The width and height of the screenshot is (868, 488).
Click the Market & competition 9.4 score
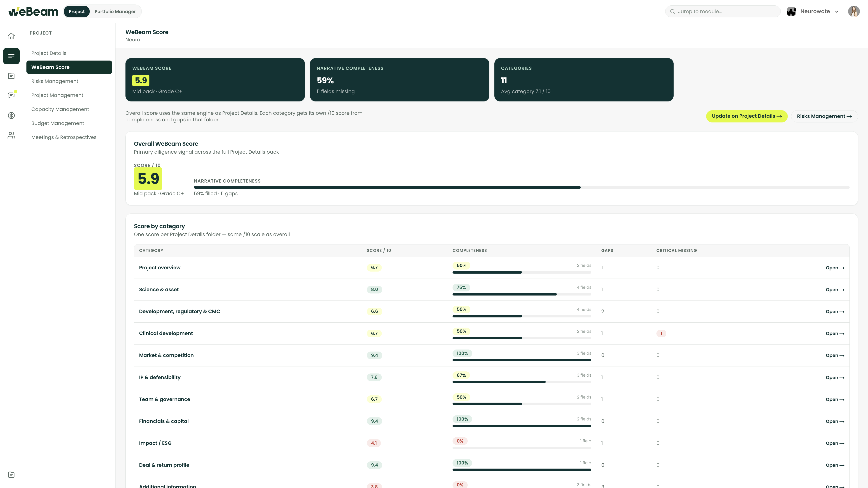click(x=374, y=355)
